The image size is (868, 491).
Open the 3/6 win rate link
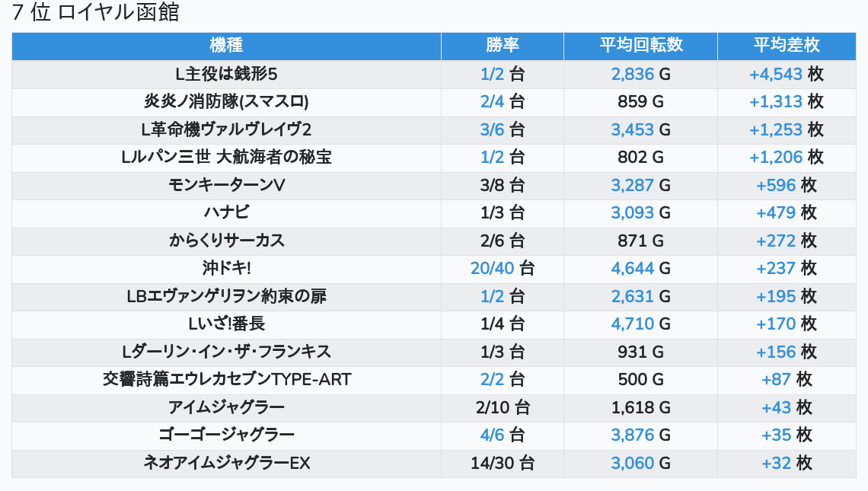pyautogui.click(x=492, y=129)
